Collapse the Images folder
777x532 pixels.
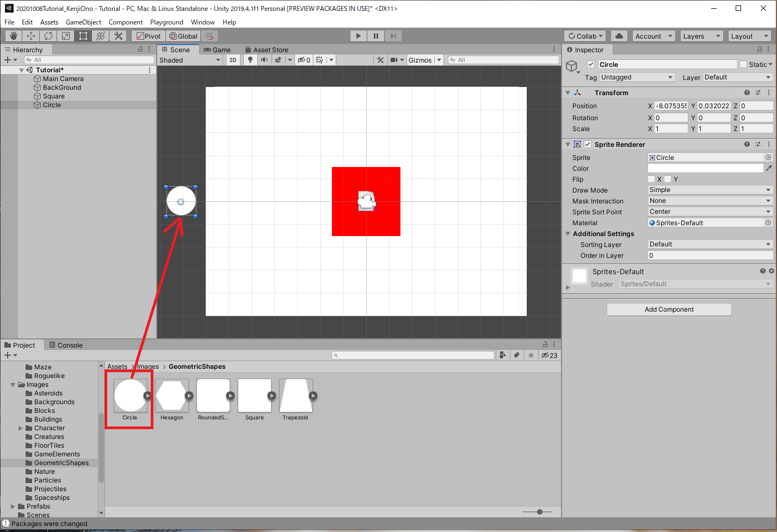[13, 385]
